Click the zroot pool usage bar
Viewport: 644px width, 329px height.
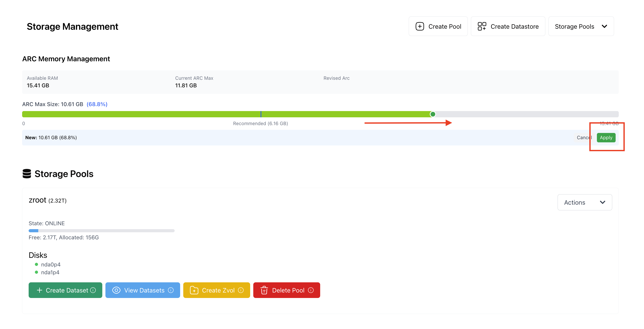102,230
